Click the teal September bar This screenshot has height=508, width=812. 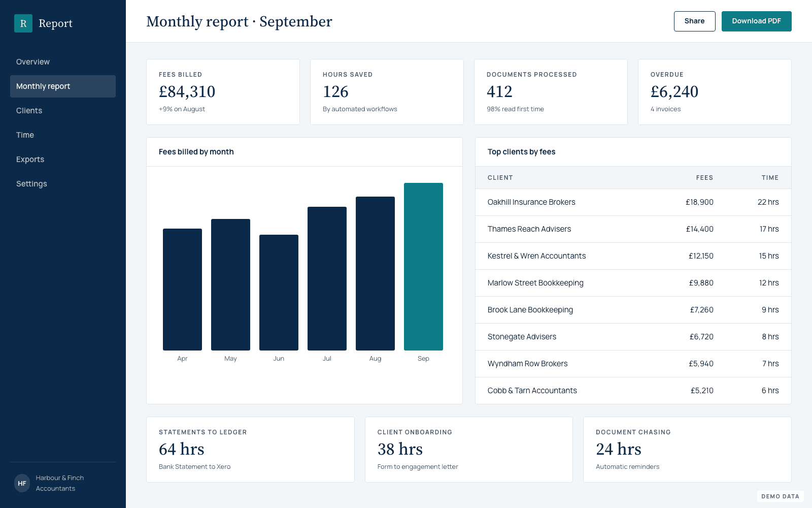(x=423, y=267)
